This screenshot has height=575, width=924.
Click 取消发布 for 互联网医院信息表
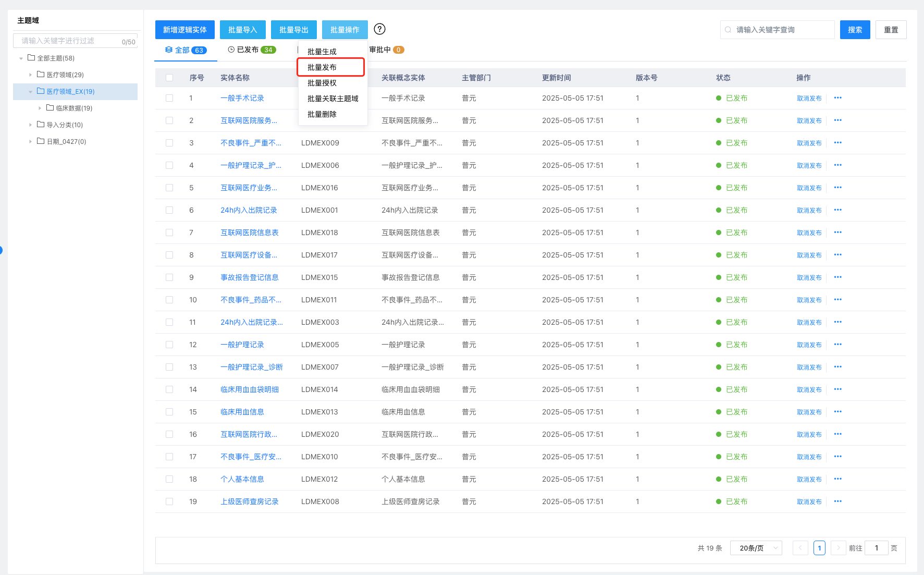pyautogui.click(x=809, y=233)
